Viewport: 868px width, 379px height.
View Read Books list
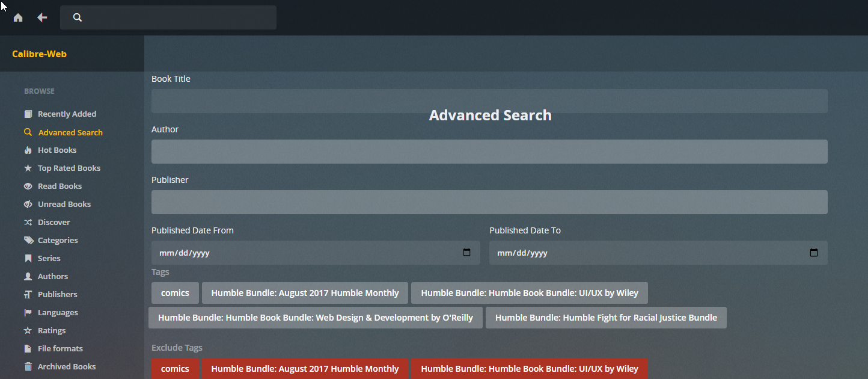pyautogui.click(x=59, y=186)
